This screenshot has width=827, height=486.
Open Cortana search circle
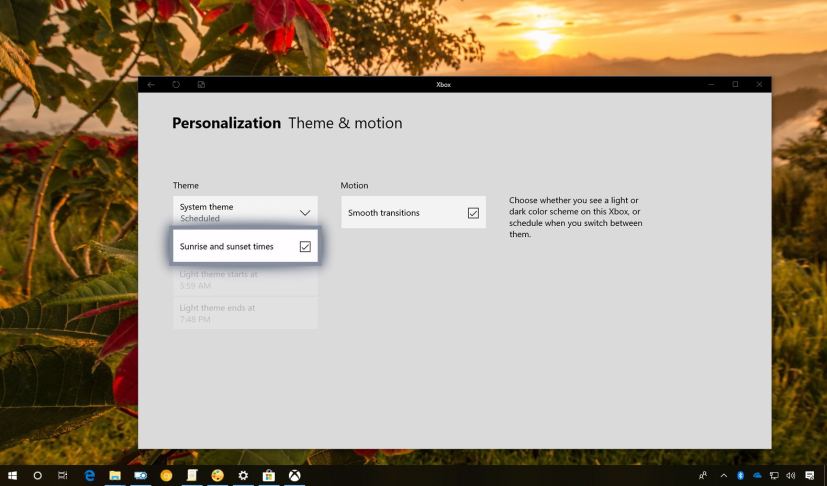pyautogui.click(x=37, y=475)
